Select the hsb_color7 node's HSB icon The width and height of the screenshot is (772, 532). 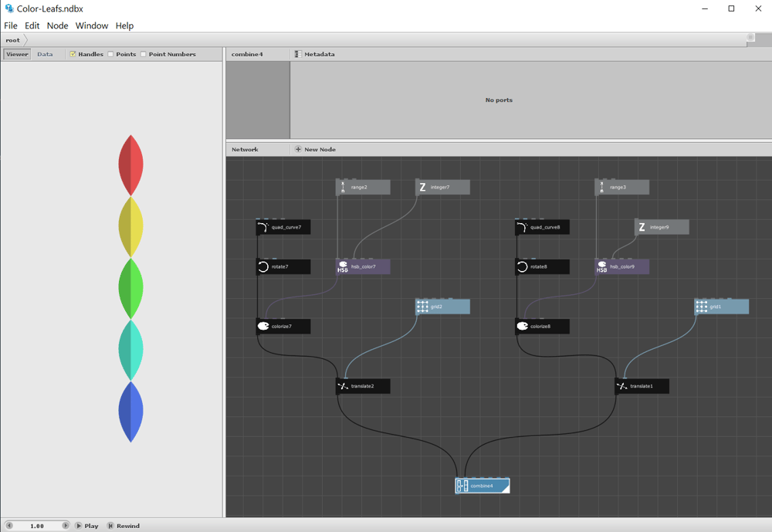344,267
